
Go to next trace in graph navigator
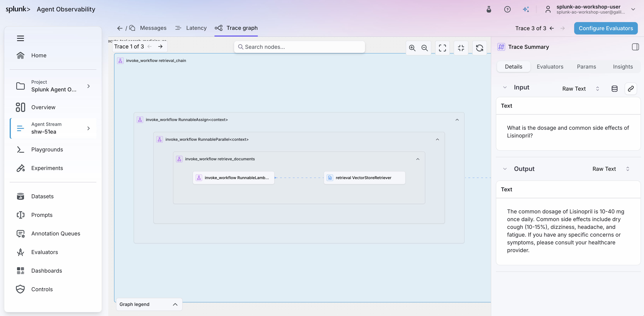pyautogui.click(x=161, y=47)
